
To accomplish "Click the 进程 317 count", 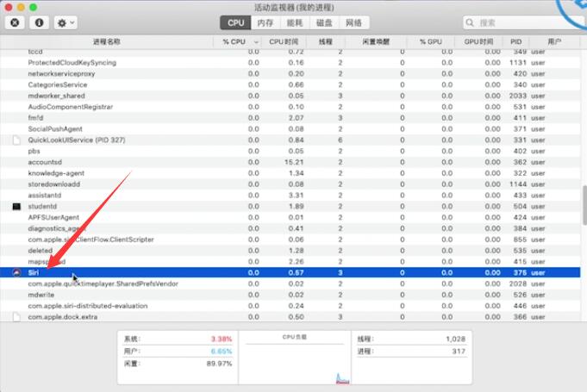I will (x=459, y=352).
